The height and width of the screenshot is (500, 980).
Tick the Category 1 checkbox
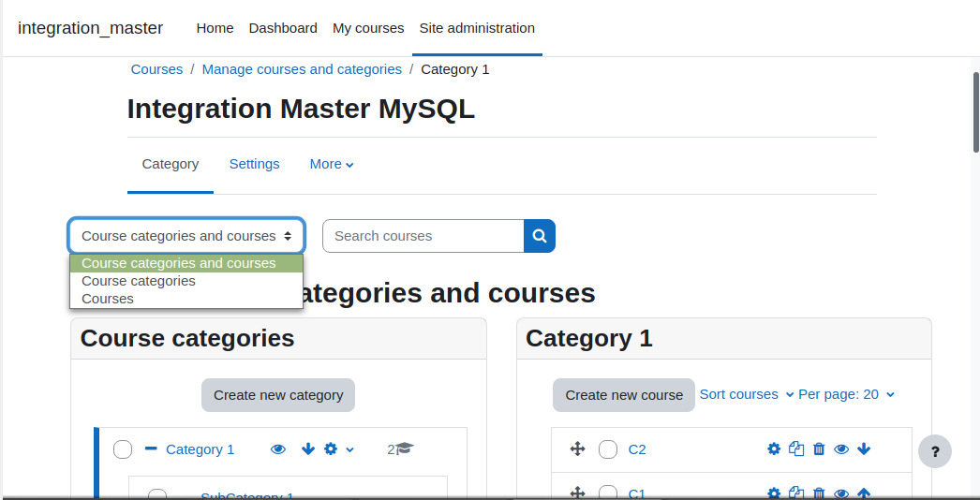(x=123, y=449)
